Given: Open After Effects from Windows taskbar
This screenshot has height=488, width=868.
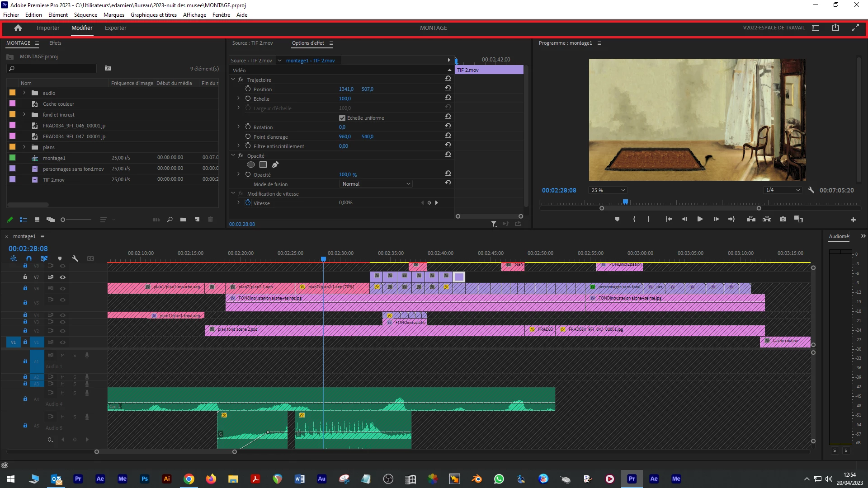Looking at the screenshot, I should [x=100, y=479].
